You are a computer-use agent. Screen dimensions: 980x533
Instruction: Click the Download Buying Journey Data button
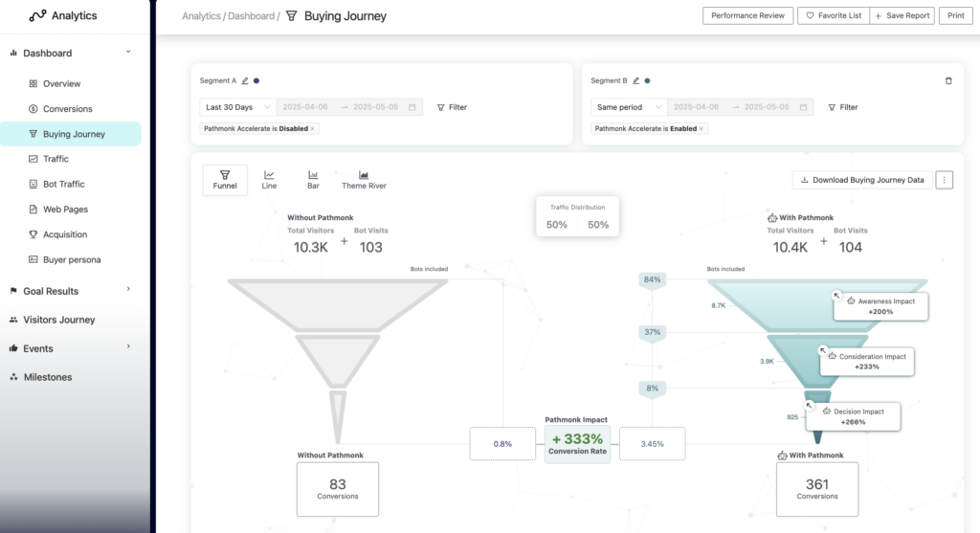pyautogui.click(x=862, y=180)
